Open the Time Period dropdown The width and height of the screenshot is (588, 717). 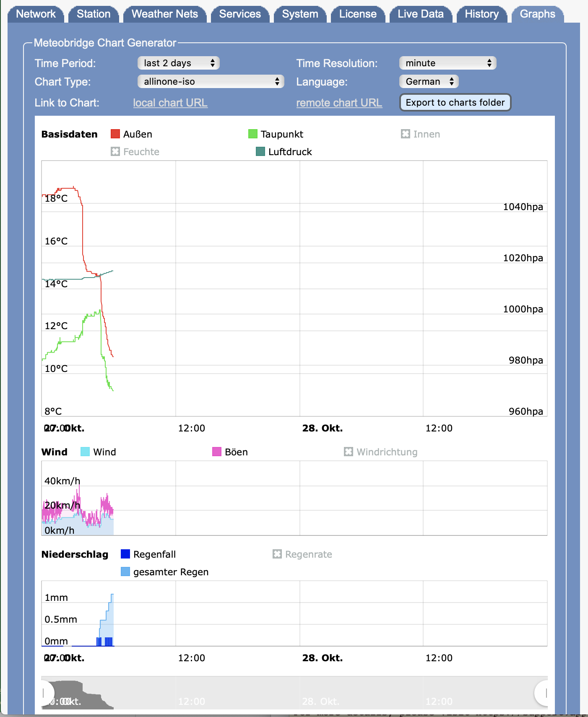tap(178, 63)
